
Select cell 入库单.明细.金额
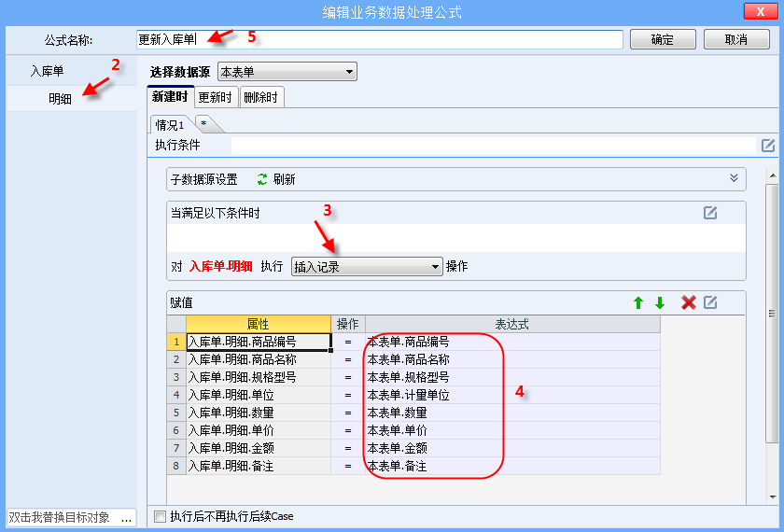258,448
